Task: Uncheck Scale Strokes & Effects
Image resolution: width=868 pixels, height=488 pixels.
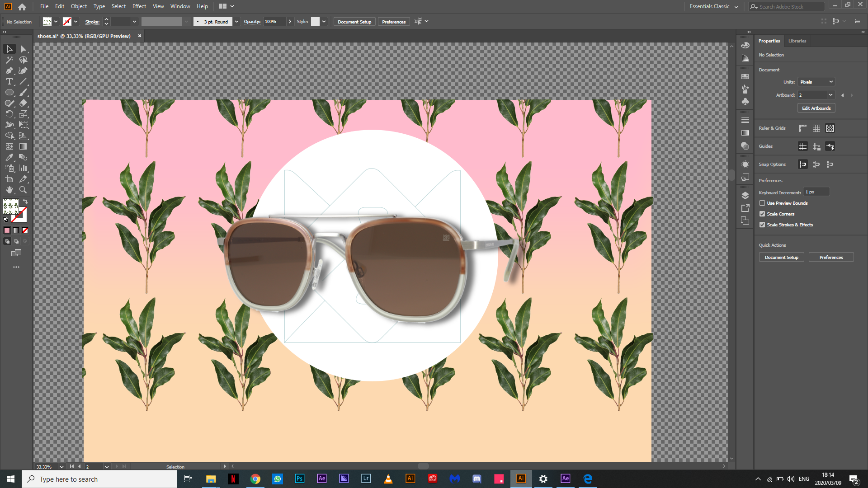Action: pos(762,225)
